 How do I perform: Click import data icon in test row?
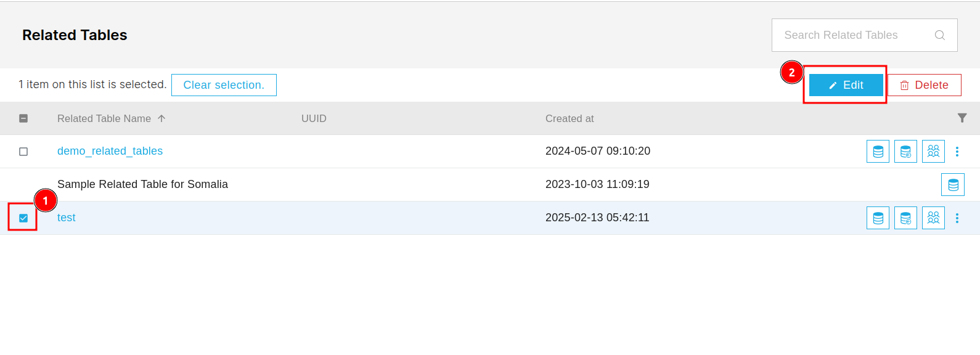click(x=905, y=218)
